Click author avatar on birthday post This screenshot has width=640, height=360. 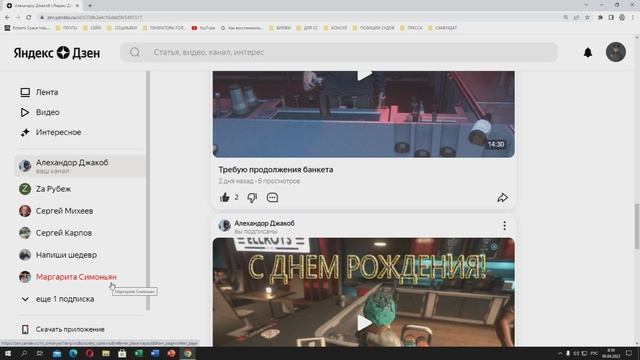coord(224,225)
